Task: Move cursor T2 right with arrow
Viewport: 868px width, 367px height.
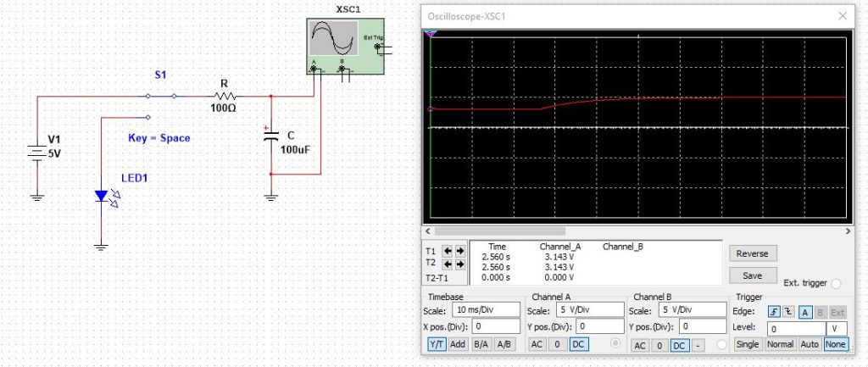Action: point(459,264)
